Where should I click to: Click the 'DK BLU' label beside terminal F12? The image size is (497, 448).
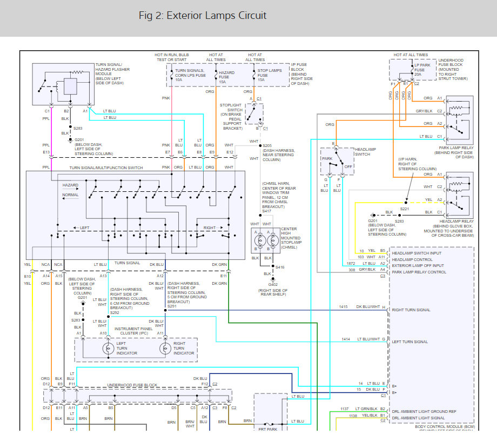coord(200,379)
